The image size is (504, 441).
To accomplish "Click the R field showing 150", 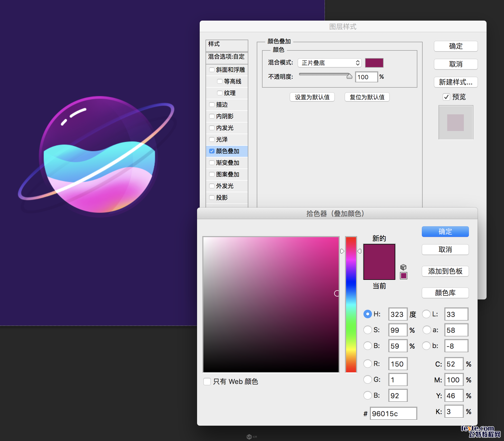I will click(x=398, y=364).
